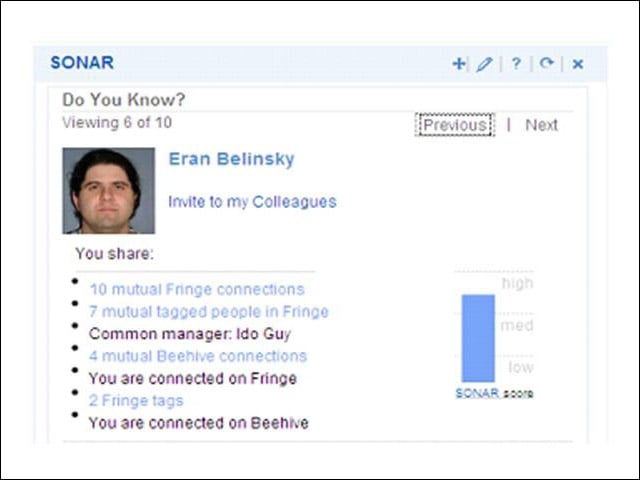
Task: Click the Do You Know? heading
Action: (x=124, y=100)
